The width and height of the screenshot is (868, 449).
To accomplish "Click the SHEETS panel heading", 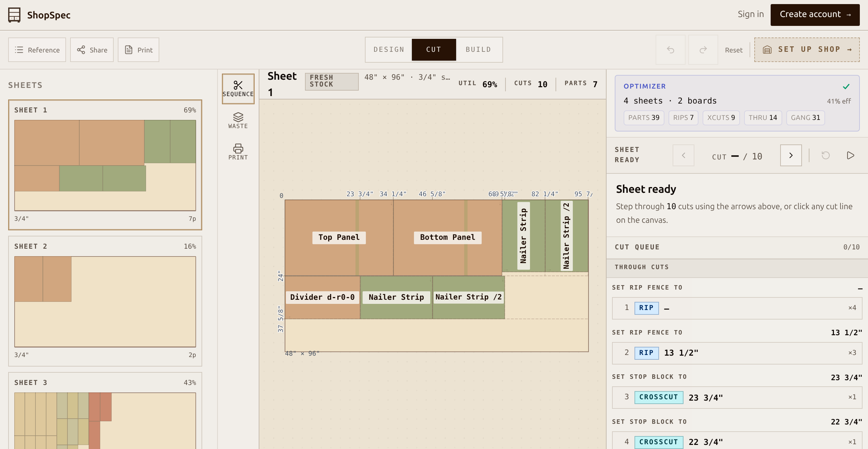I will point(26,85).
